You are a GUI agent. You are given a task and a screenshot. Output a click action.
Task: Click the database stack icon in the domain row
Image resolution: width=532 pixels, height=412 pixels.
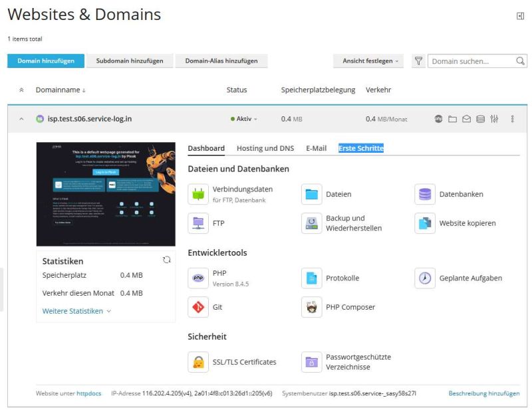click(480, 119)
